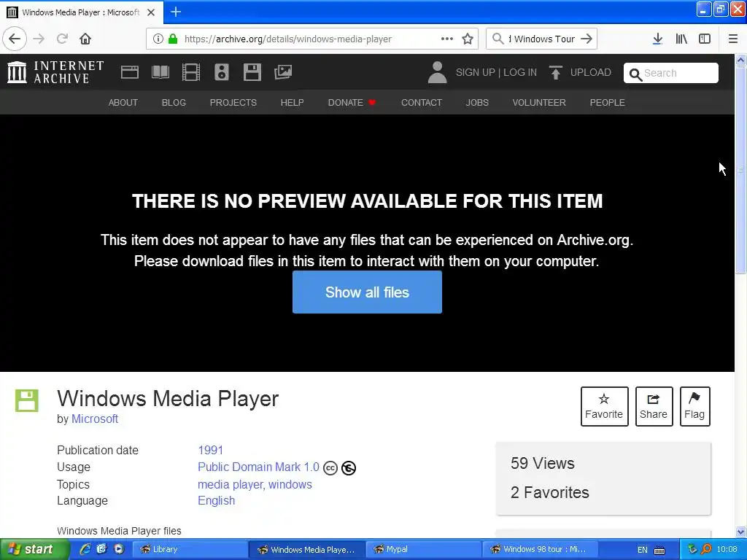The width and height of the screenshot is (747, 560).
Task: Open the VOLUNTEER menu item
Action: 539,102
